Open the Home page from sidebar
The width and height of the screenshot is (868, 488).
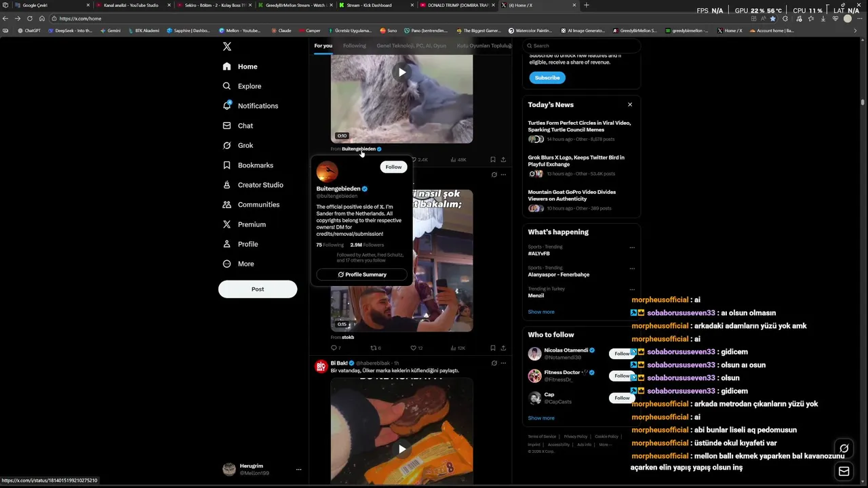click(x=240, y=66)
